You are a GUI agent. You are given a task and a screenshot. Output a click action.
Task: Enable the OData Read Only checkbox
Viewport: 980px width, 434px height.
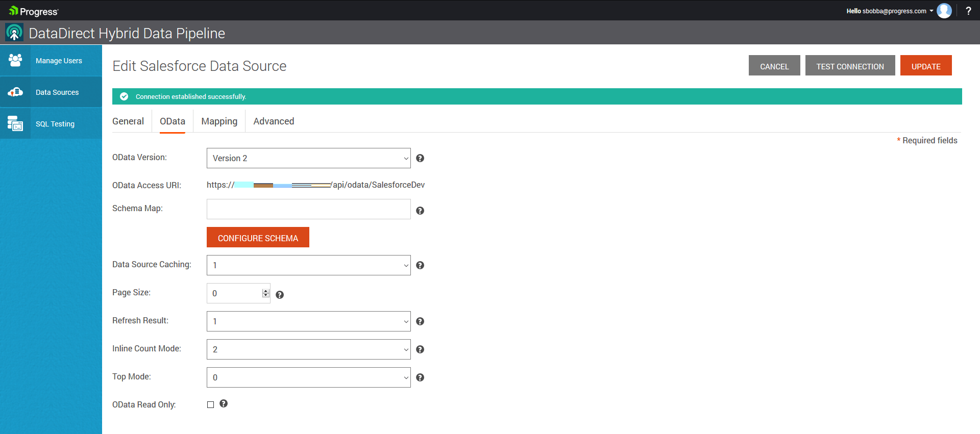click(210, 404)
